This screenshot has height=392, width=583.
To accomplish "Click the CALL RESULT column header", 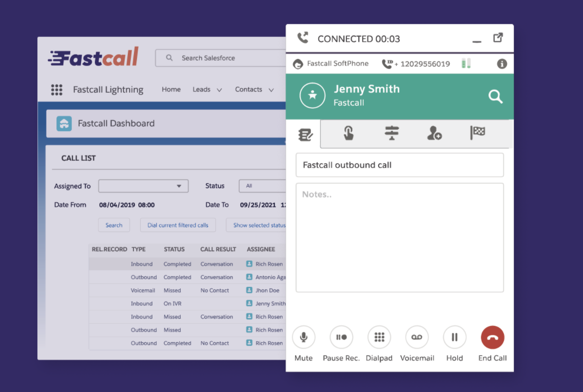I will click(x=218, y=249).
